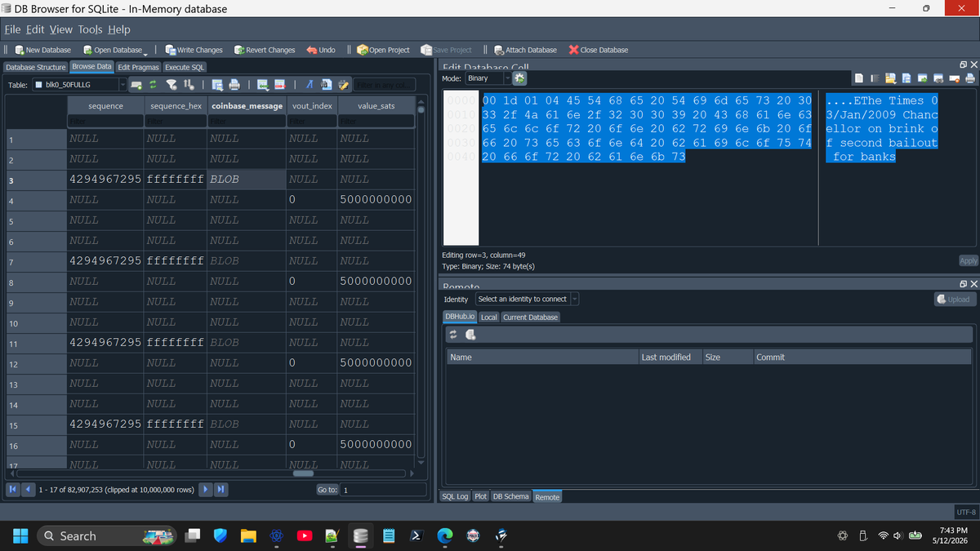Image resolution: width=980 pixels, height=551 pixels.
Task: Open the identity selection dropdown
Action: [528, 299]
